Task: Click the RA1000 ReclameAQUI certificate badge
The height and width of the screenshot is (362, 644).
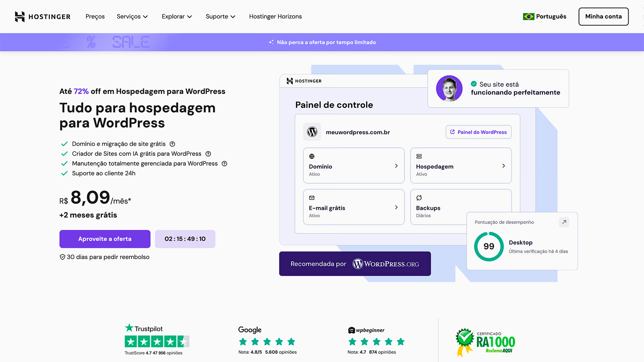Action: [x=485, y=342]
